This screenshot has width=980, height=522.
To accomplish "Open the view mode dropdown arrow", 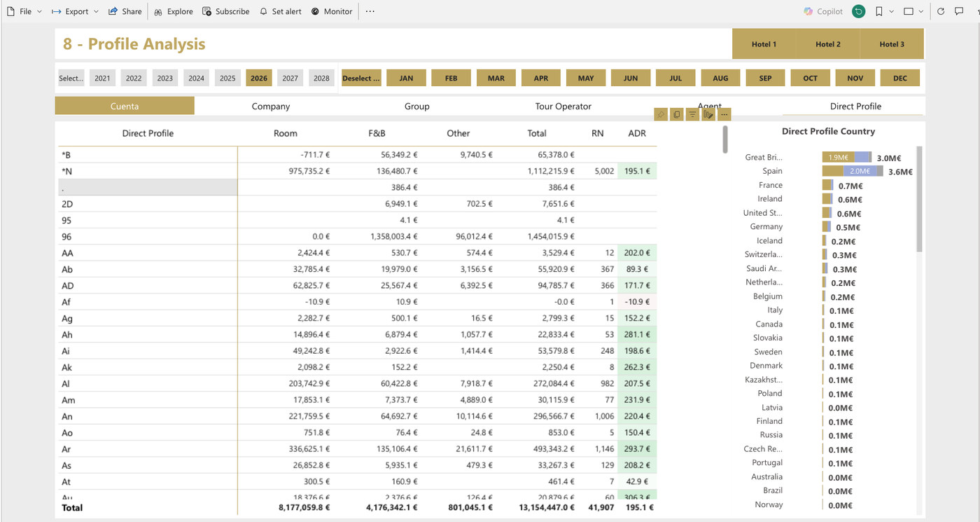I will 920,11.
